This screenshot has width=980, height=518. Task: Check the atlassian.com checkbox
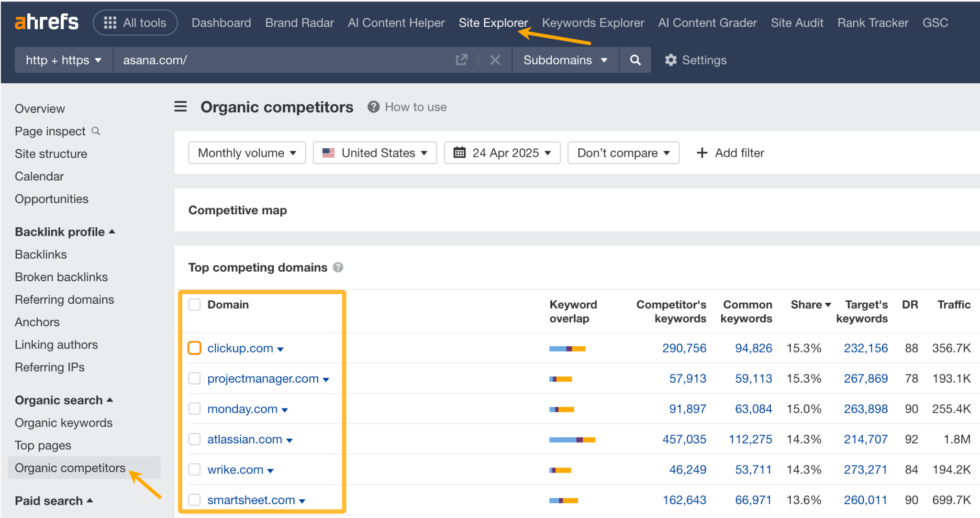(x=194, y=439)
